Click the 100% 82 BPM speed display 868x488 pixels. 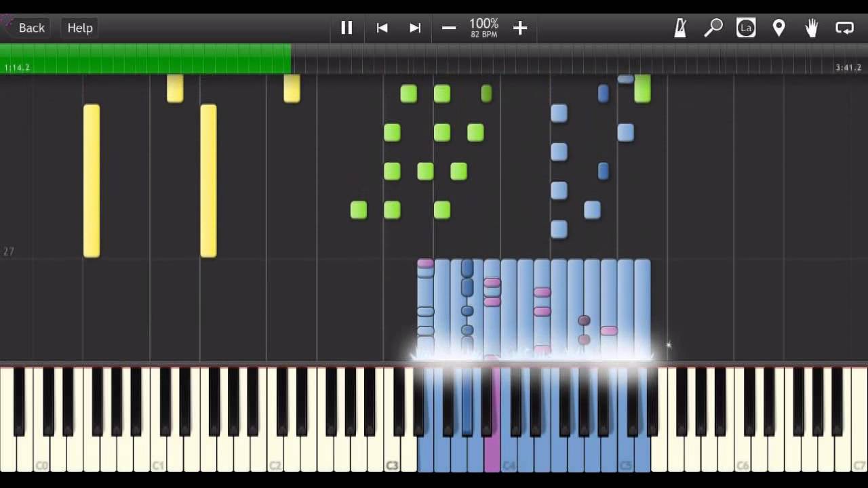tap(484, 28)
